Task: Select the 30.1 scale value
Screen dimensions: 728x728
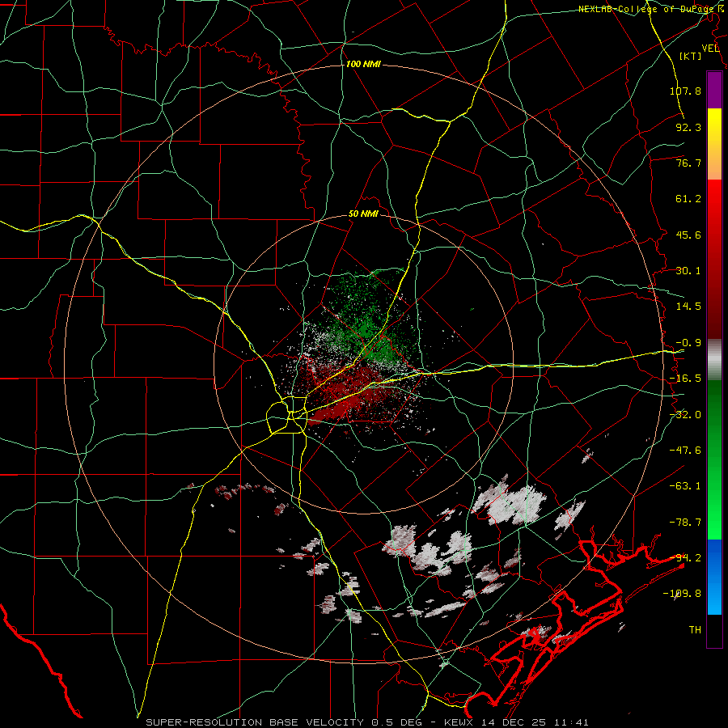Action: click(x=688, y=271)
